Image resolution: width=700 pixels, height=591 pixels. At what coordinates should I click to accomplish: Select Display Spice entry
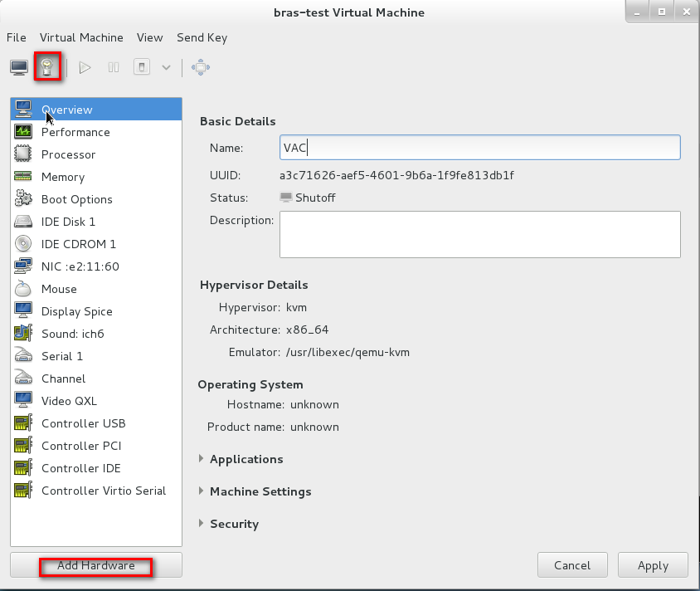96,311
